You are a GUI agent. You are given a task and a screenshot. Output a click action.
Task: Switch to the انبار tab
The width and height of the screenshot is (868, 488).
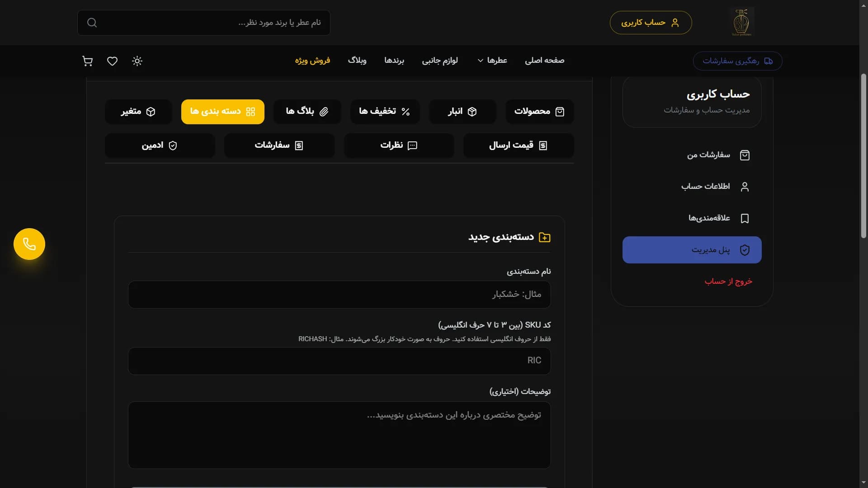point(462,112)
